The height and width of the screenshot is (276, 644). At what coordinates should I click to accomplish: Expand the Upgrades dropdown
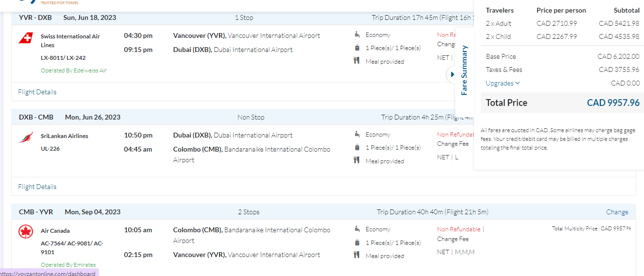[x=503, y=83]
